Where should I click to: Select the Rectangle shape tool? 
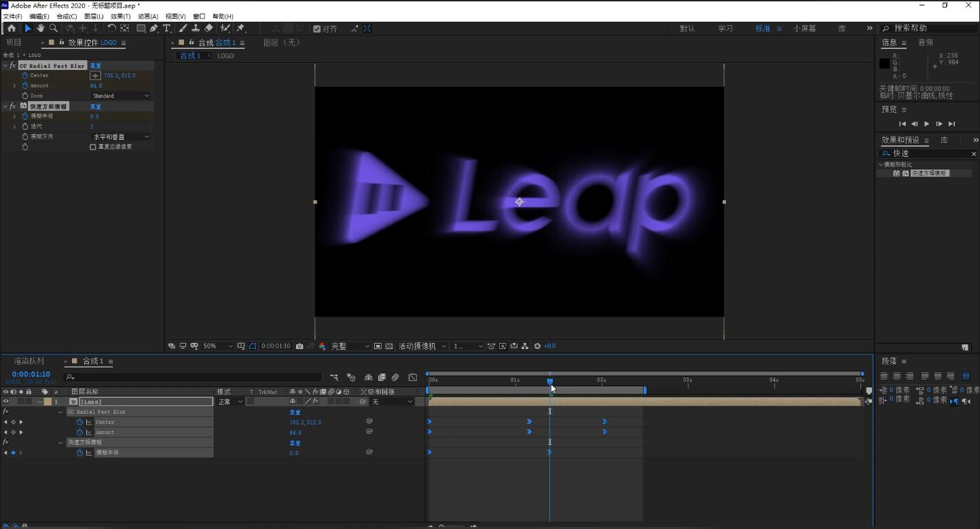141,29
